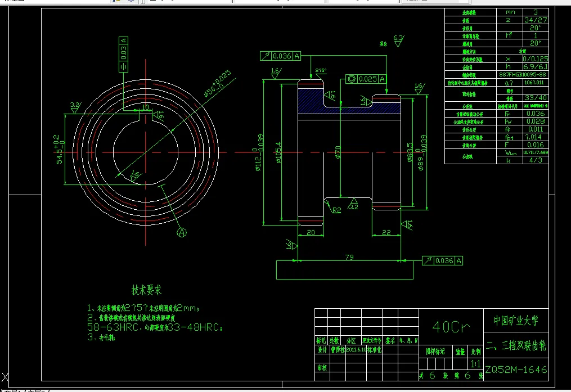Select tooth count value "34/27"
This screenshot has width=571, height=392.
pos(536,20)
